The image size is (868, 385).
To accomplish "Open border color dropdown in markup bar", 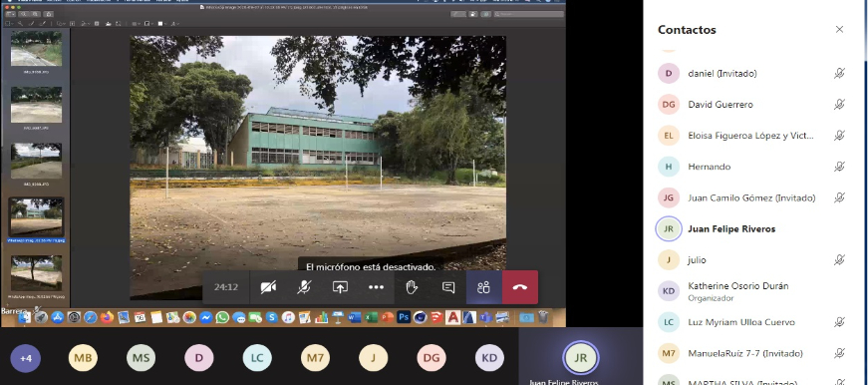I will [x=148, y=24].
